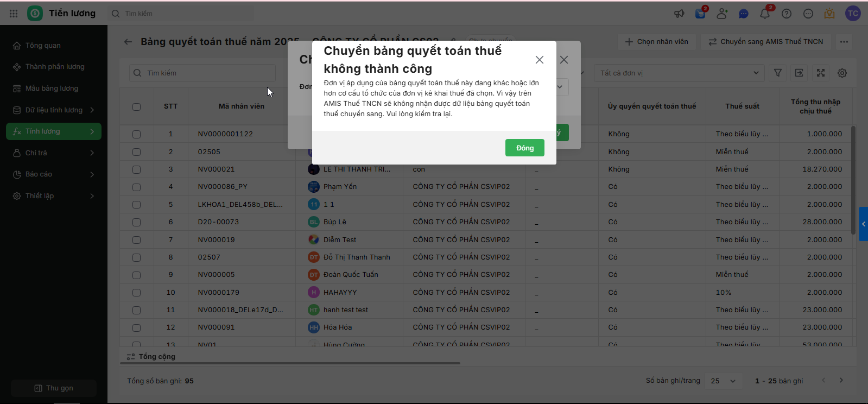Screen dimensions: 868x404
Task: Click the name Đoàn Quốc Tuấn
Action: tap(351, 275)
